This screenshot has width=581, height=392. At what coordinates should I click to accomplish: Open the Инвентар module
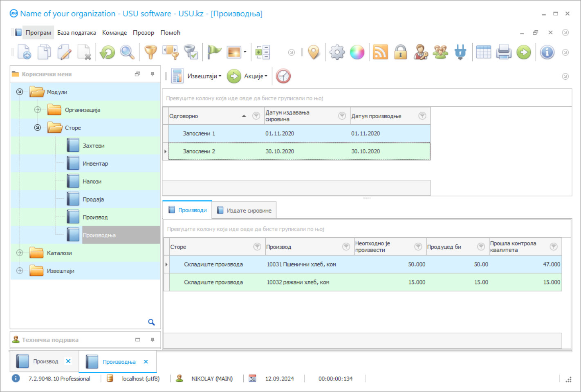95,164
